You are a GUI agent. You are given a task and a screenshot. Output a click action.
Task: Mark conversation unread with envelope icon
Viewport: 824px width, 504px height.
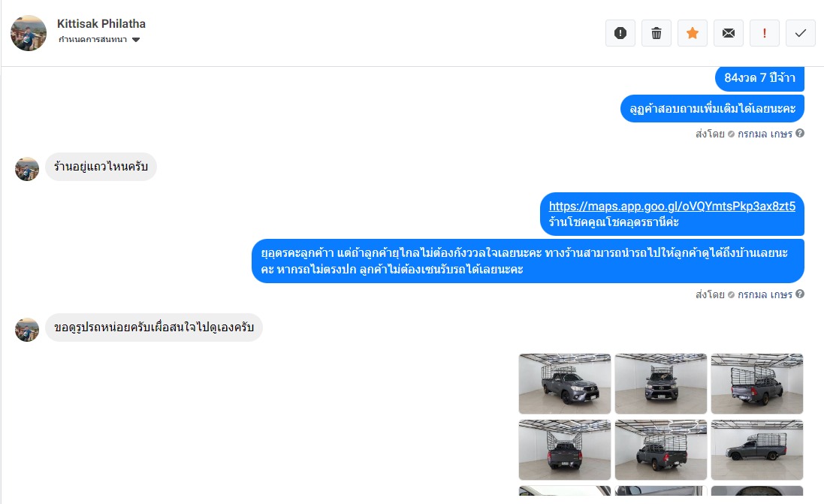tap(729, 33)
